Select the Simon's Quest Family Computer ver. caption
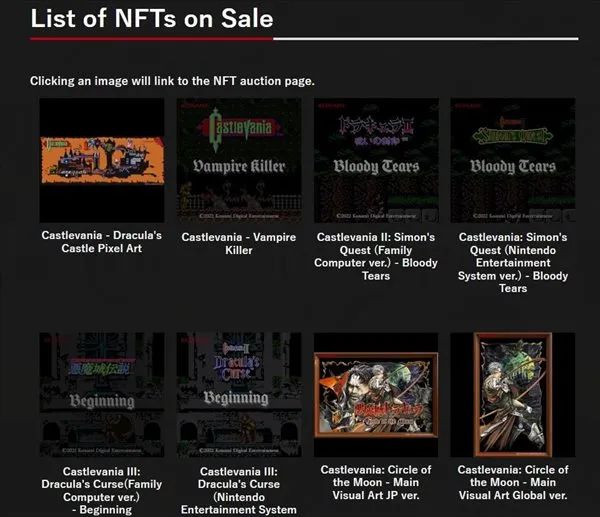The height and width of the screenshot is (517, 600). pyautogui.click(x=376, y=256)
